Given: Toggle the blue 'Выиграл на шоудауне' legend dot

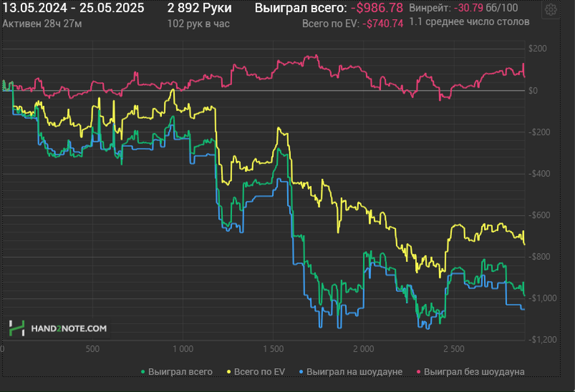Looking at the screenshot, I should tap(302, 372).
